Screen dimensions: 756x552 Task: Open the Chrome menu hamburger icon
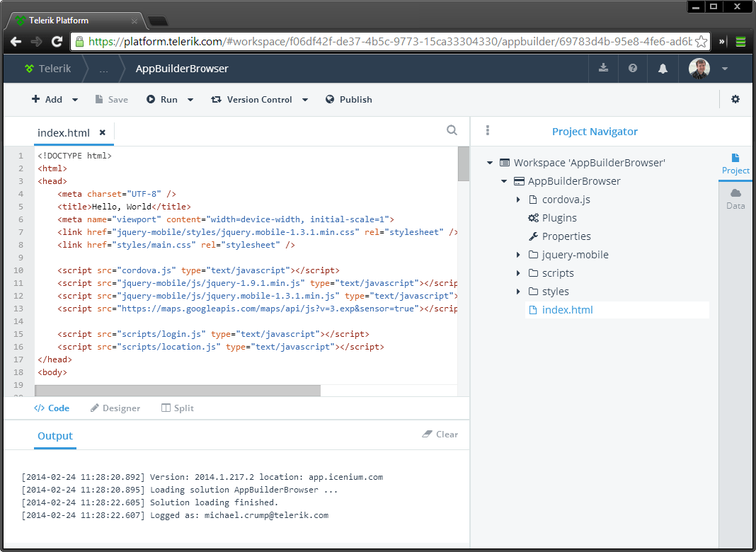point(740,42)
